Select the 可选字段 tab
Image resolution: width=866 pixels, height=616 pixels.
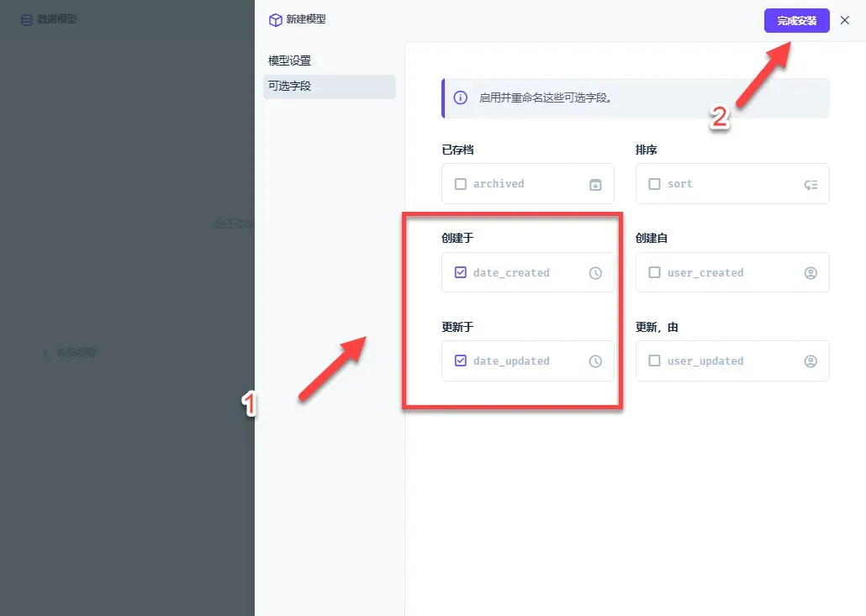[330, 86]
